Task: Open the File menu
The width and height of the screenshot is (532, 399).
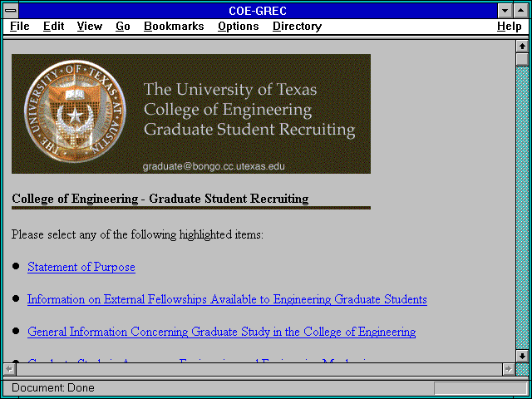Action: tap(20, 27)
